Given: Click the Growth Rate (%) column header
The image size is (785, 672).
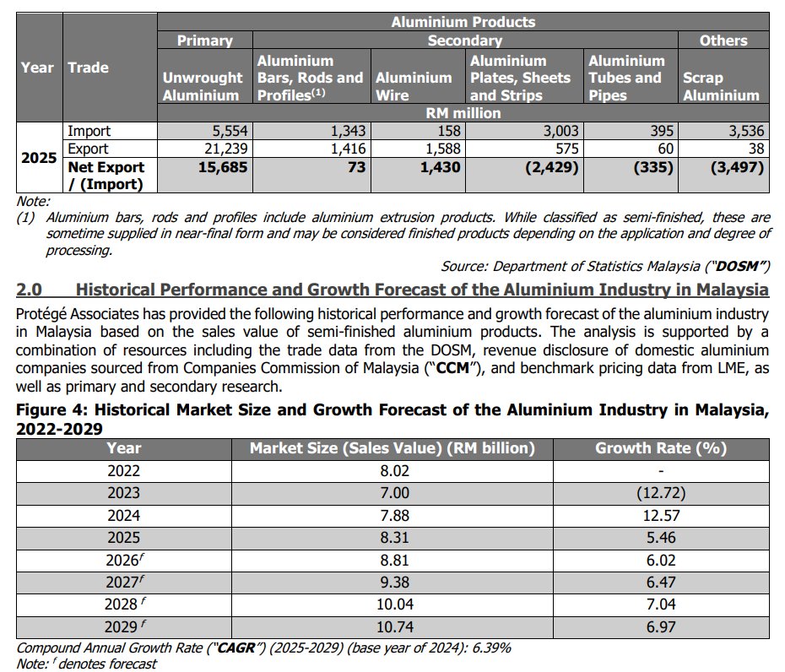Looking at the screenshot, I should point(661,448).
